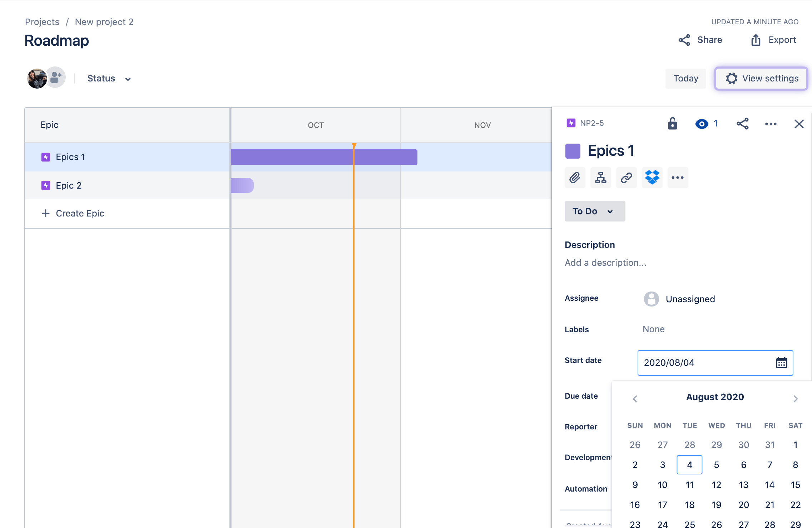Image resolution: width=812 pixels, height=528 pixels.
Task: Click the previous month arrow in calendar
Action: point(634,397)
